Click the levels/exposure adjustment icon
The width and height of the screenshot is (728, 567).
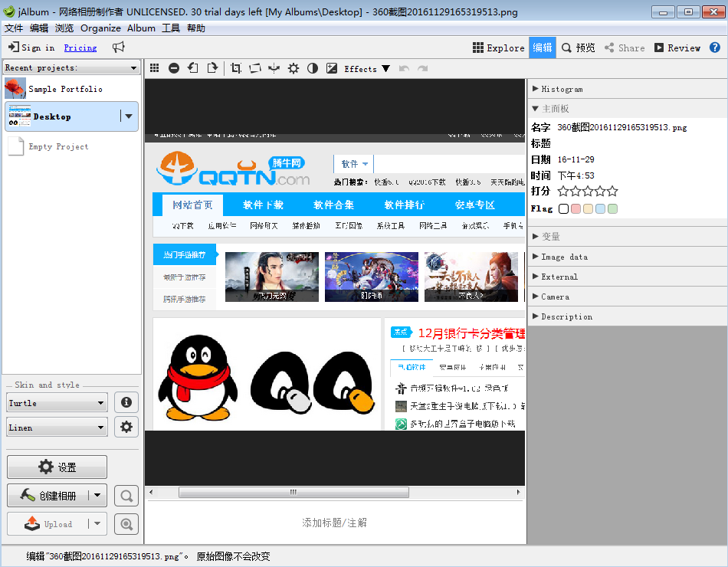click(x=332, y=68)
